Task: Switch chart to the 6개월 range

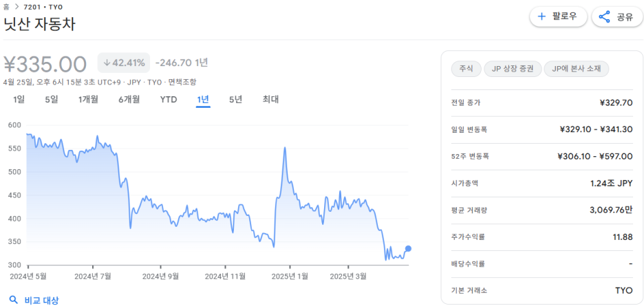Action: pyautogui.click(x=129, y=100)
